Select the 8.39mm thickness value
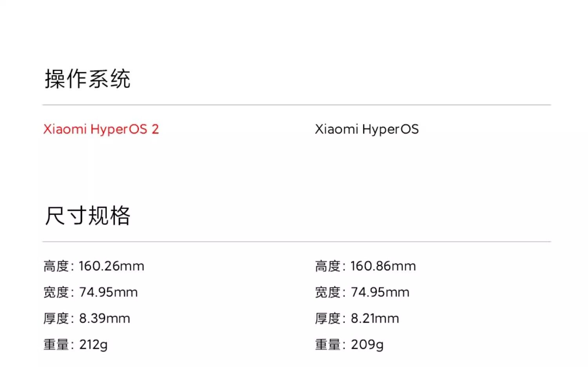The image size is (588, 367). pos(104,318)
